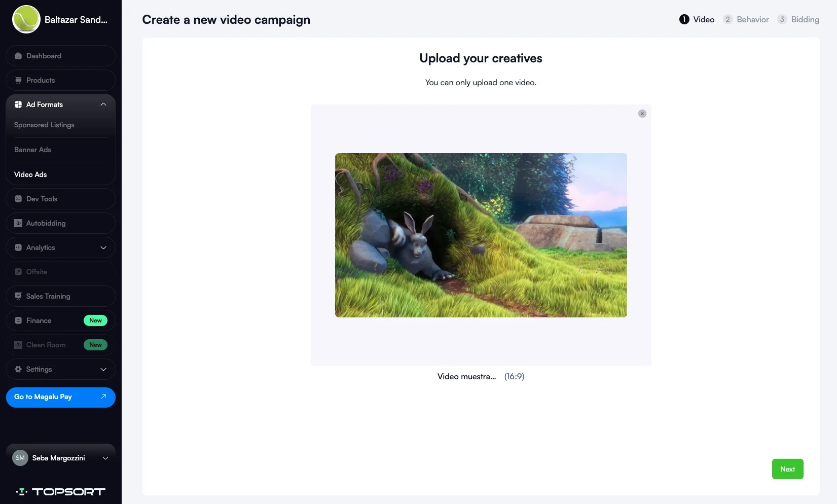Expand the Analytics chevron

pos(103,247)
